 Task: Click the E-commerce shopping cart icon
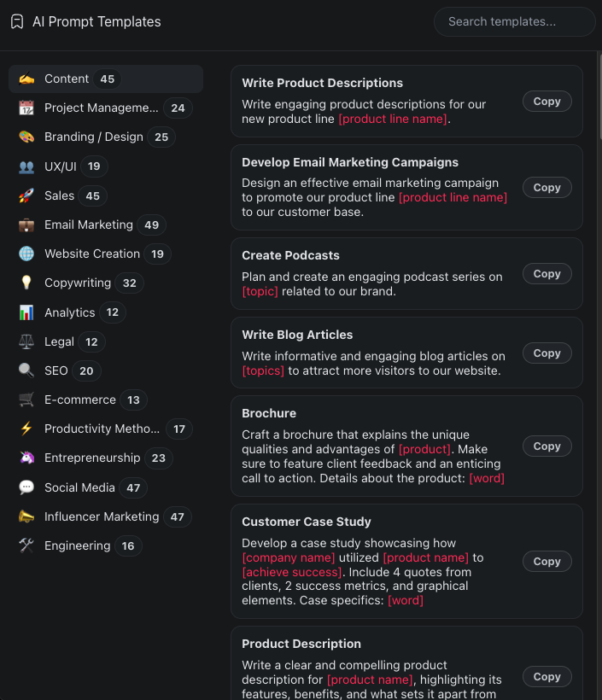pyautogui.click(x=26, y=400)
